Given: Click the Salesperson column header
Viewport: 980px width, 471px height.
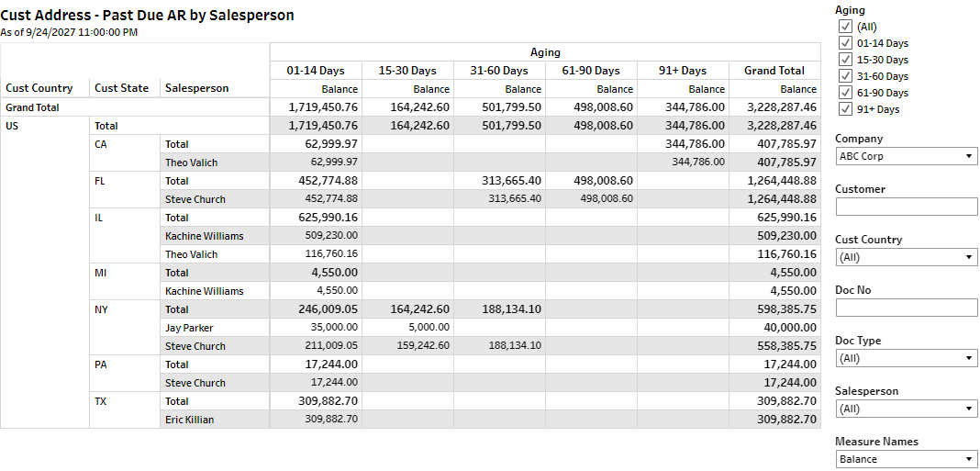Looking at the screenshot, I should [x=196, y=88].
